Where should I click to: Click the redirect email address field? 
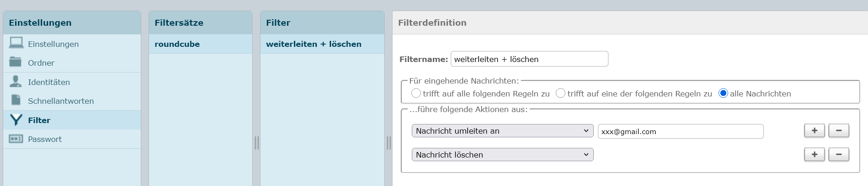point(680,131)
